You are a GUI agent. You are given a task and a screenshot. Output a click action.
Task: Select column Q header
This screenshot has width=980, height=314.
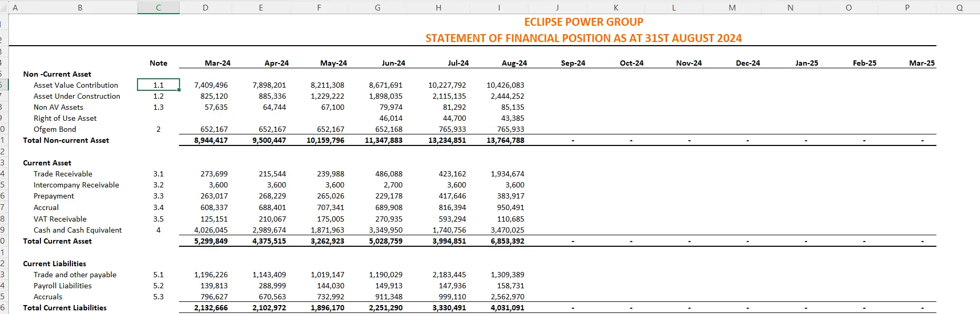click(x=960, y=7)
